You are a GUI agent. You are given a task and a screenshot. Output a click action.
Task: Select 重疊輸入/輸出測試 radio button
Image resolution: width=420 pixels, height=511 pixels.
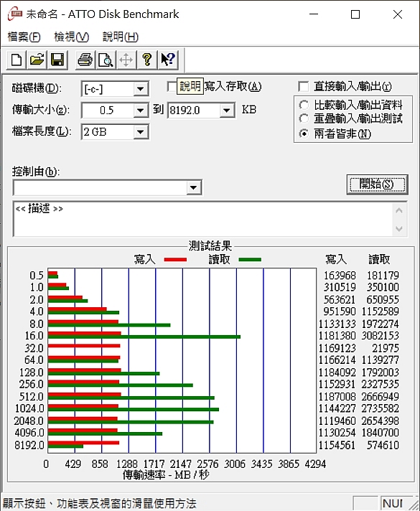point(304,118)
